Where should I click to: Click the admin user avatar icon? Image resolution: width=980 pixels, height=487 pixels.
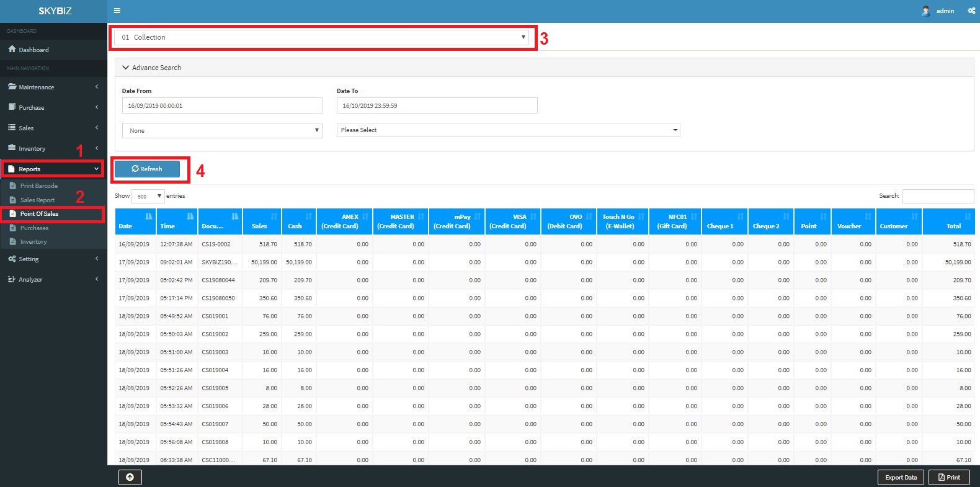tap(926, 11)
